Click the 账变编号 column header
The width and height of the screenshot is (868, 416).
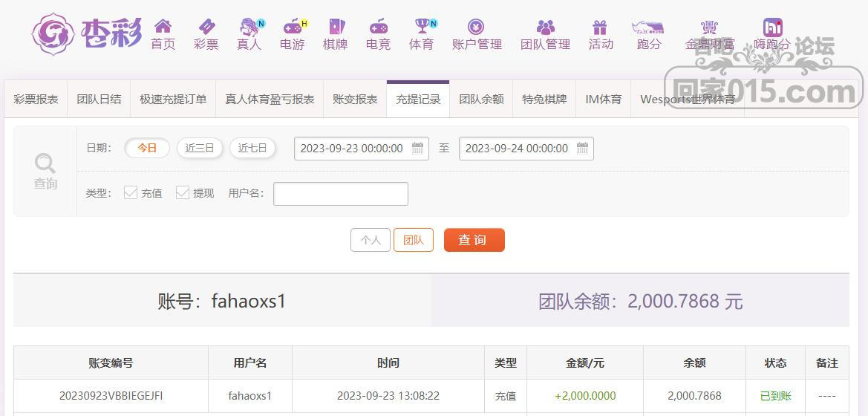coord(111,363)
